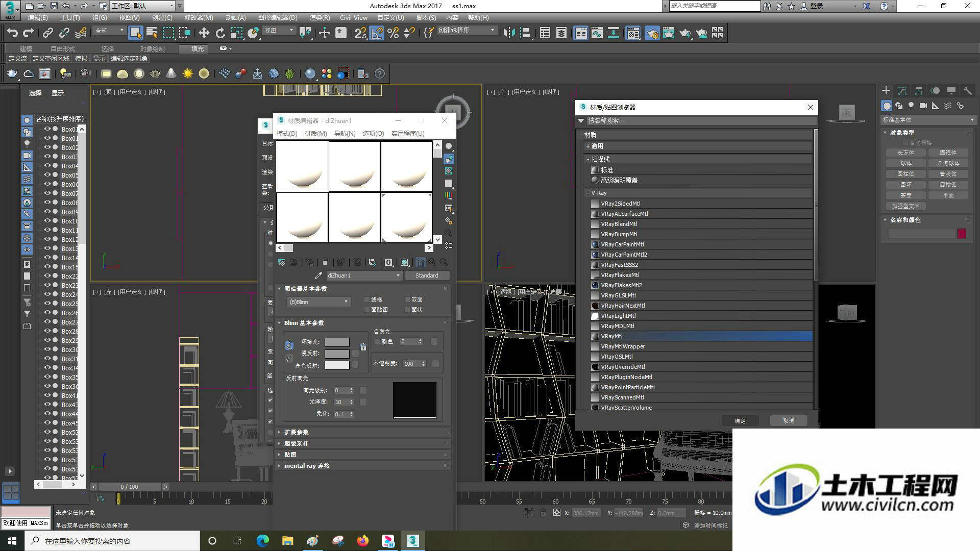980x552 pixels.
Task: Select VRayMtl in material browser list
Action: [702, 336]
